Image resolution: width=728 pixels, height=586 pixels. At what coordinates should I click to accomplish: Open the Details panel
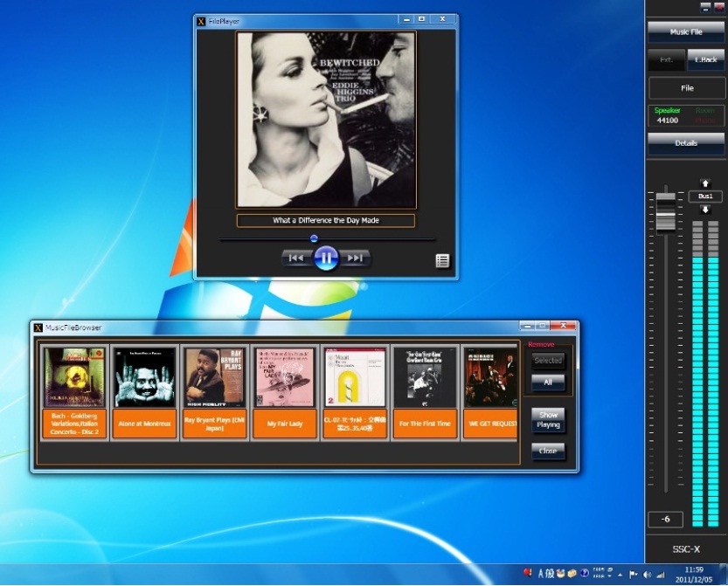[x=686, y=142]
